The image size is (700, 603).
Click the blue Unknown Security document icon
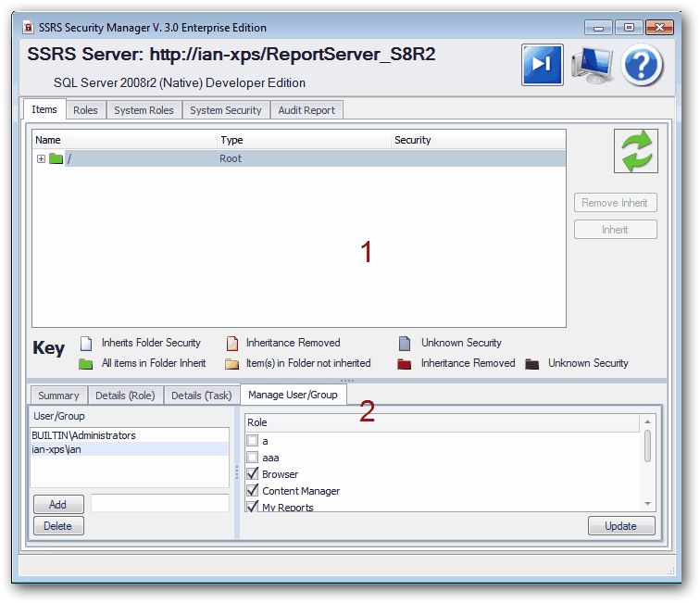405,344
